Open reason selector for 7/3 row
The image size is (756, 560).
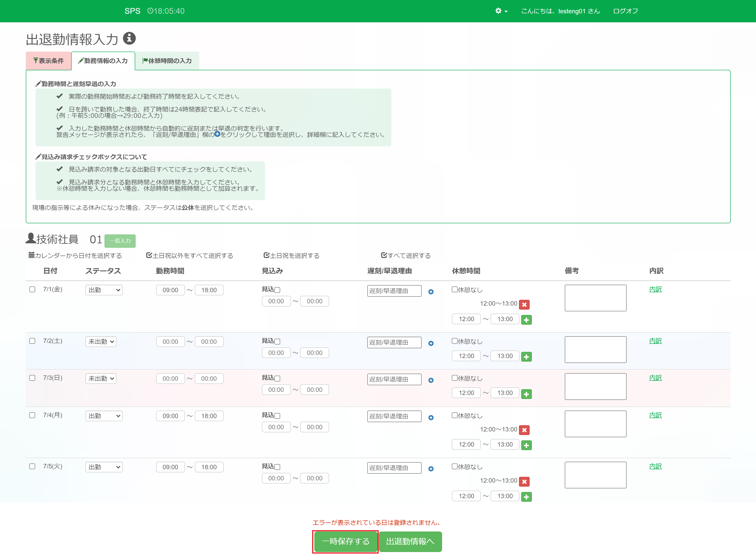(431, 380)
